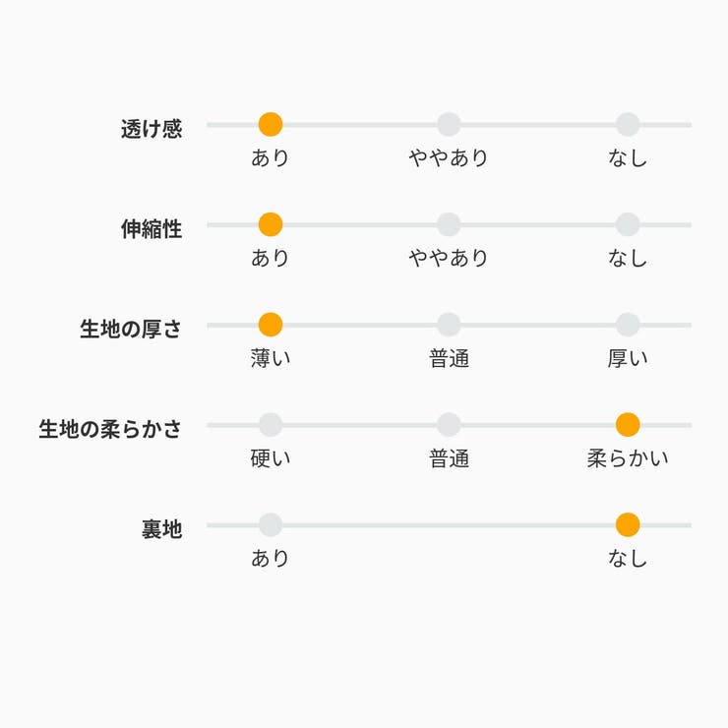Pick 柔らかい orange dot for 生地の柔らかさ
The height and width of the screenshot is (728, 728).
tap(628, 425)
